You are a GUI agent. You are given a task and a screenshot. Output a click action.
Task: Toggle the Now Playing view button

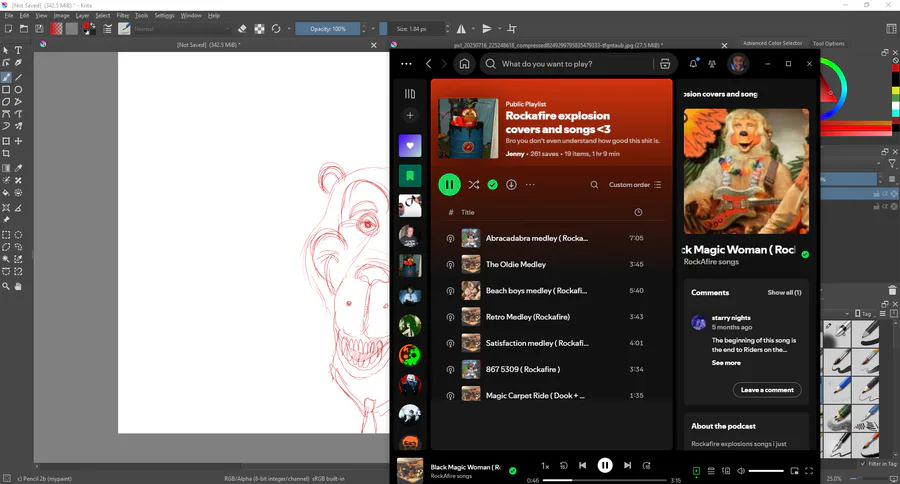pos(696,471)
